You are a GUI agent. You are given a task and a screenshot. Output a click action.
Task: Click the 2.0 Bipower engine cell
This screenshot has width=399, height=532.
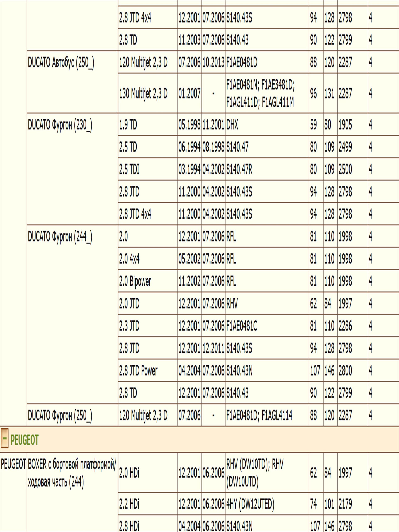tap(148, 281)
